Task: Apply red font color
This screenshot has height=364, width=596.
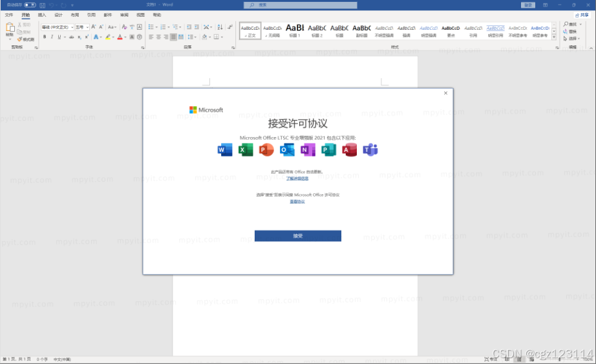Action: point(120,37)
